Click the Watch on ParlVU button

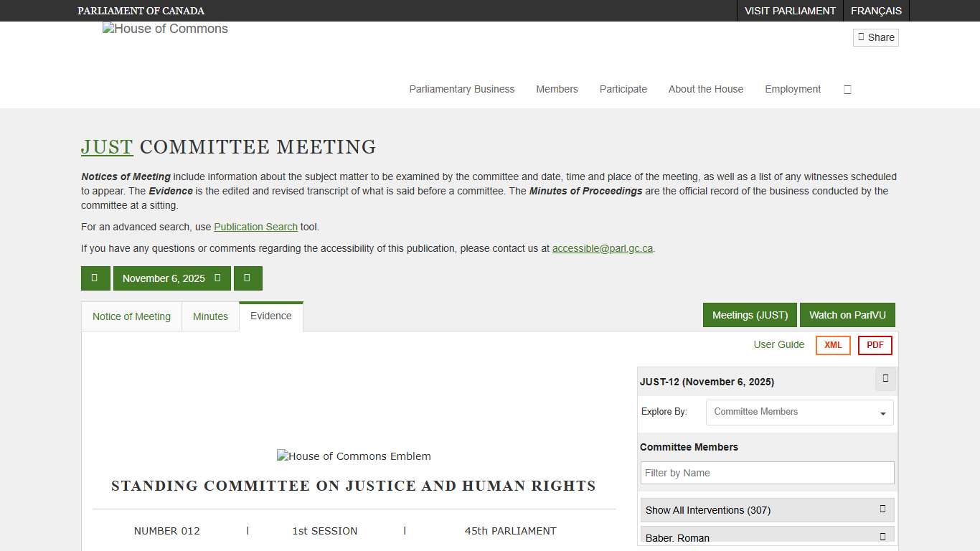click(x=847, y=314)
